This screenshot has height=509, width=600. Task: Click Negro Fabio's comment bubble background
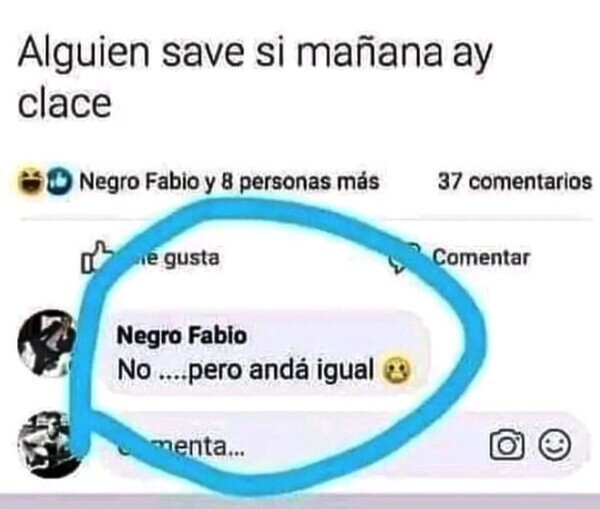(x=268, y=353)
